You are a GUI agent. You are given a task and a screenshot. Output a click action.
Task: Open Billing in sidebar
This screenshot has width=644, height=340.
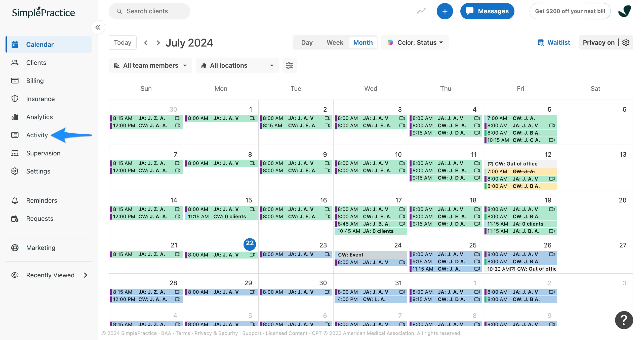click(x=35, y=81)
